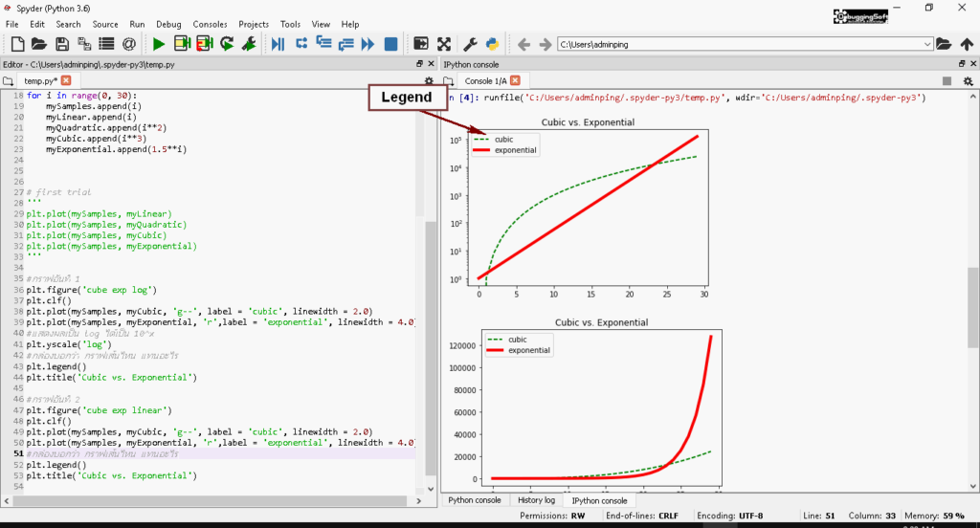
Task: Close the temp.py editor tab
Action: coord(66,81)
